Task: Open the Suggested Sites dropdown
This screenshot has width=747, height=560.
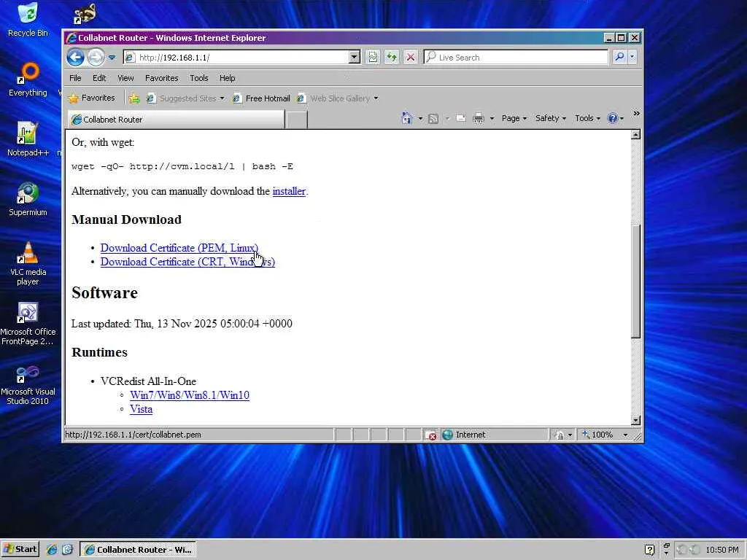Action: (185, 98)
